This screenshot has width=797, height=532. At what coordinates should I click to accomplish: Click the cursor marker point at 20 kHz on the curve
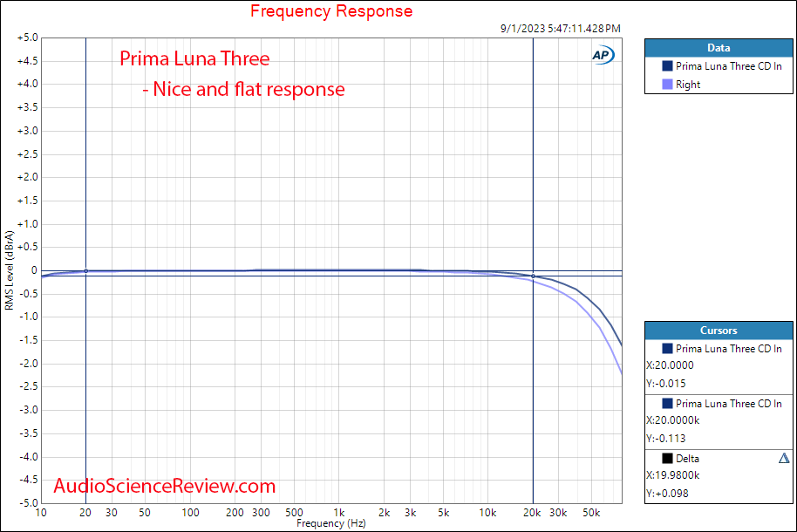(x=533, y=276)
